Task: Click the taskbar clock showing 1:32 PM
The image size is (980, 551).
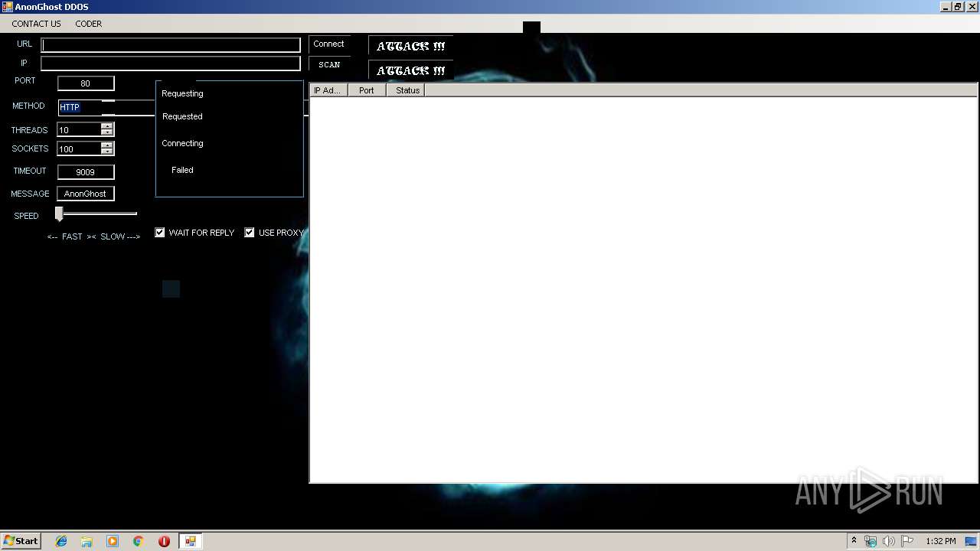Action: pyautogui.click(x=940, y=541)
